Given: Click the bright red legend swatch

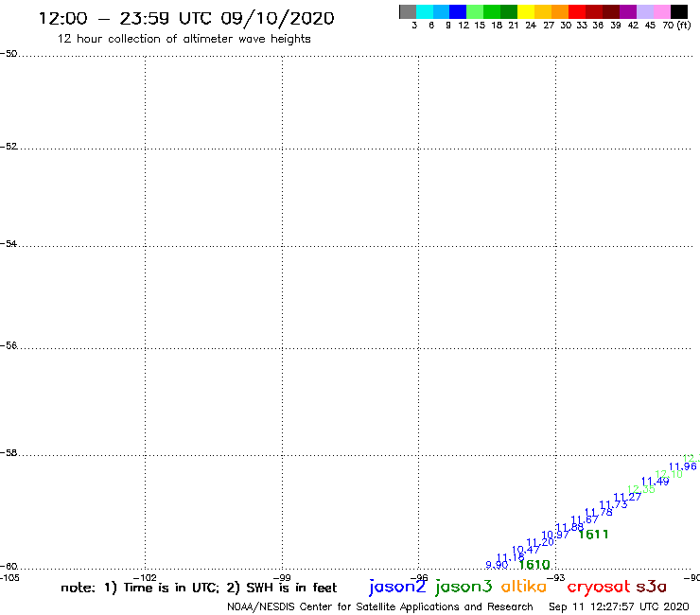Looking at the screenshot, I should tap(577, 11).
